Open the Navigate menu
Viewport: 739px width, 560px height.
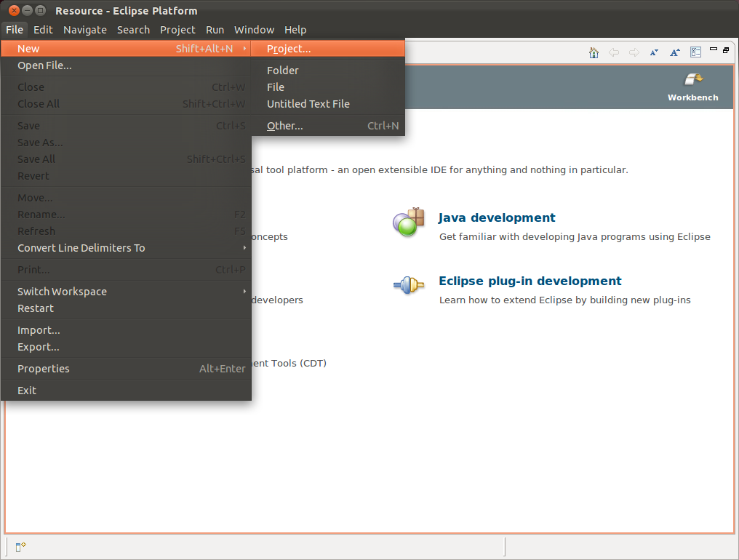85,30
